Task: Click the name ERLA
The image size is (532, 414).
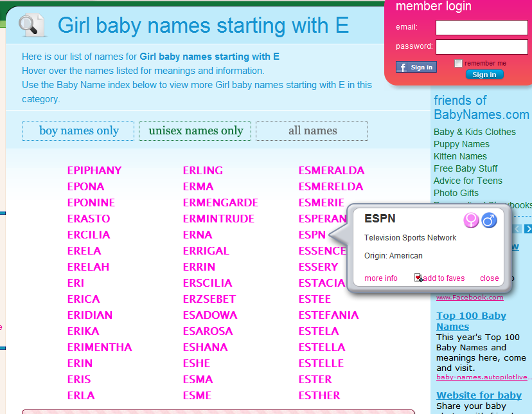Action: tap(81, 395)
